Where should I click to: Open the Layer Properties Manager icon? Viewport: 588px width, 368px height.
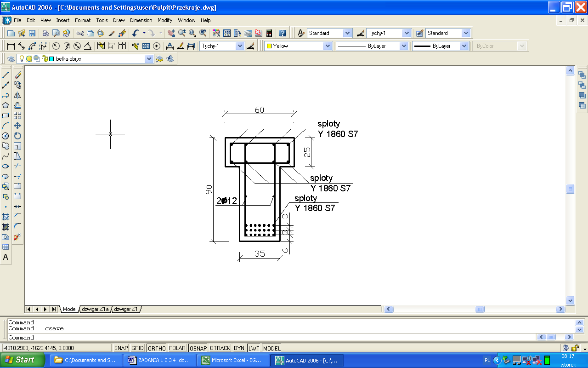tap(11, 59)
